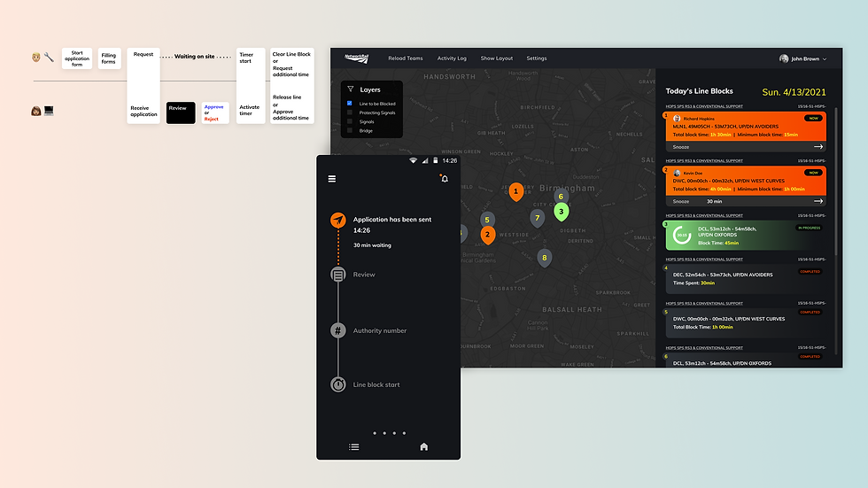This screenshot has height=488, width=868.
Task: Enable 'Bridge' layer checkbox
Action: pyautogui.click(x=349, y=130)
